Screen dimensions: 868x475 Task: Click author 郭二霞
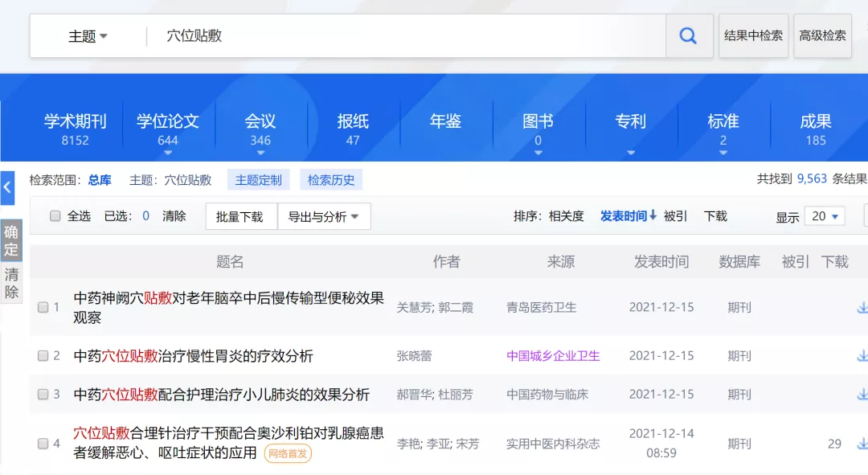(456, 308)
